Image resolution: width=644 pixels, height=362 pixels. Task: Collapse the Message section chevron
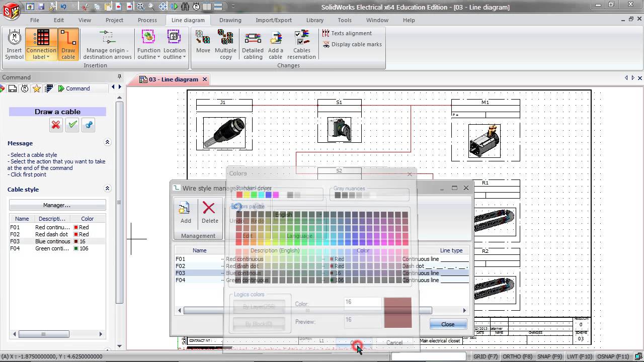pyautogui.click(x=107, y=143)
